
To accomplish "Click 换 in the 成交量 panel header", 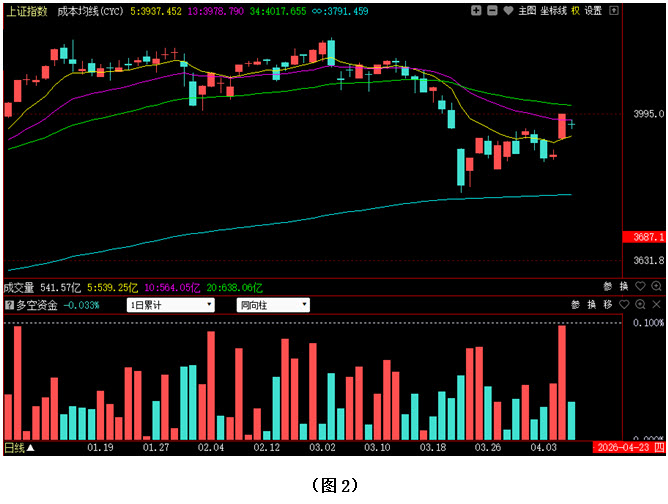I will 623,287.
